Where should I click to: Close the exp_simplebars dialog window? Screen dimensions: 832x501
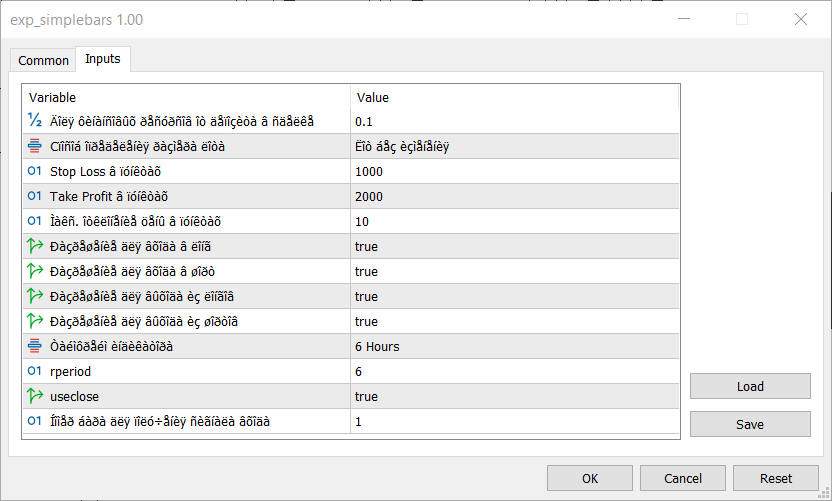click(801, 20)
